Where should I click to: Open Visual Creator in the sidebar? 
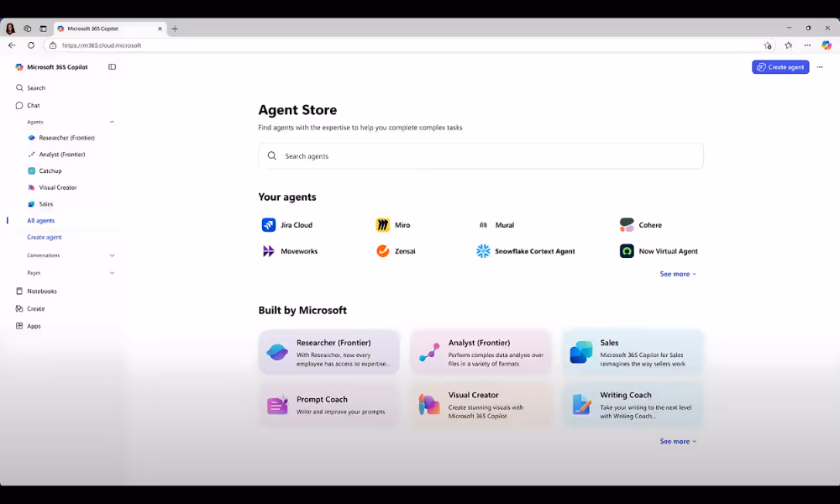tap(52, 187)
